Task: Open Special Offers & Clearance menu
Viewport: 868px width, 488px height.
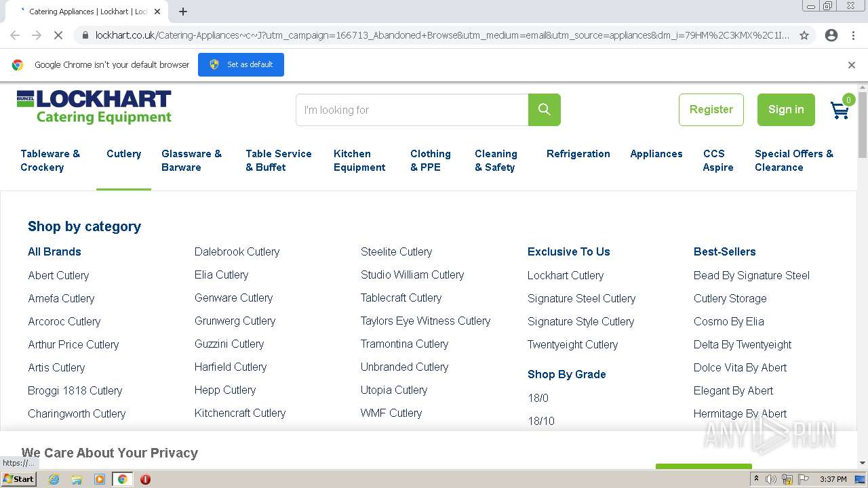Action: click(x=794, y=161)
